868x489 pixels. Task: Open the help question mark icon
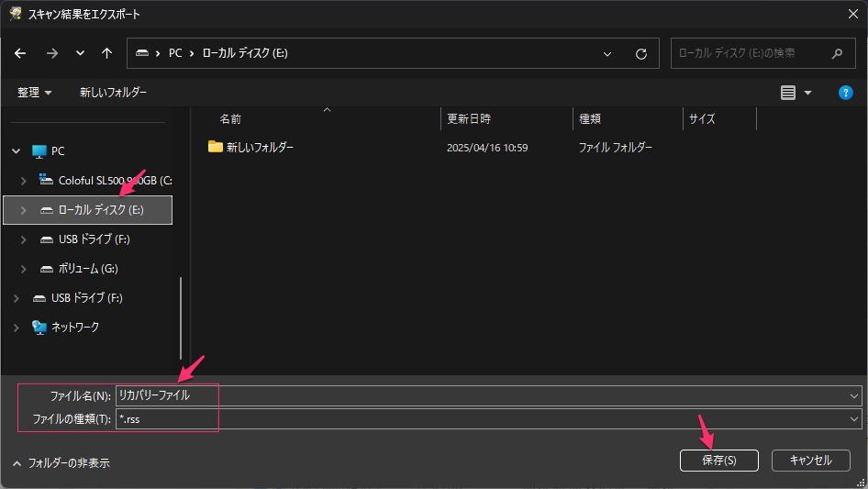click(846, 93)
